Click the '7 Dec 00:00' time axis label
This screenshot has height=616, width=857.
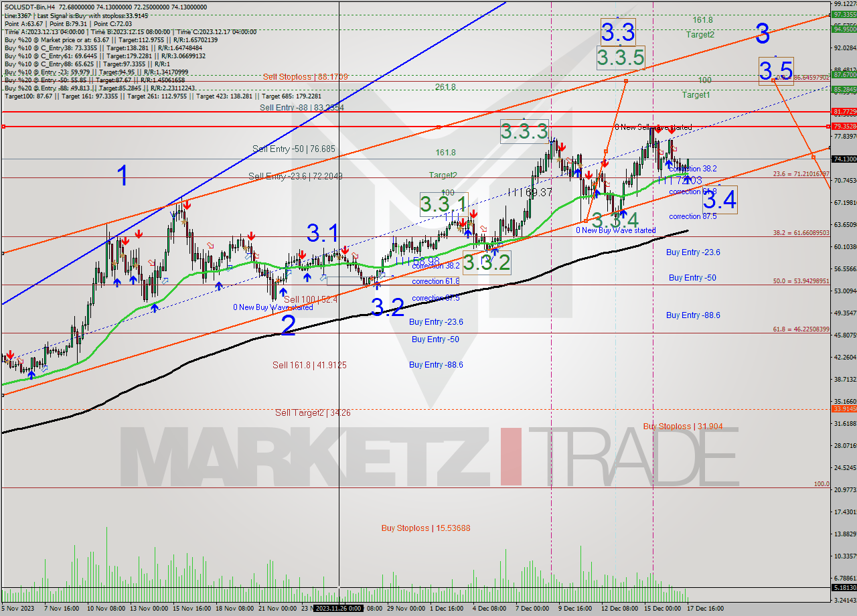point(532,609)
